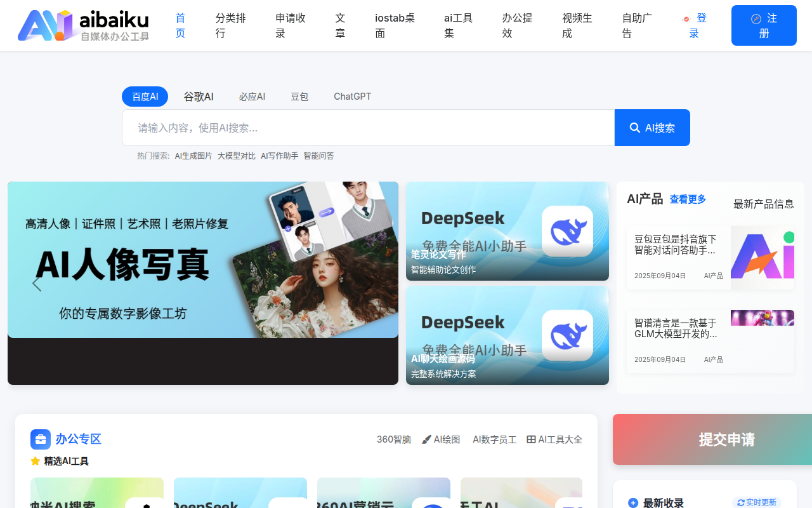Image resolution: width=812 pixels, height=508 pixels.
Task: Click the AI工具大全 grid icon
Action: [530, 439]
